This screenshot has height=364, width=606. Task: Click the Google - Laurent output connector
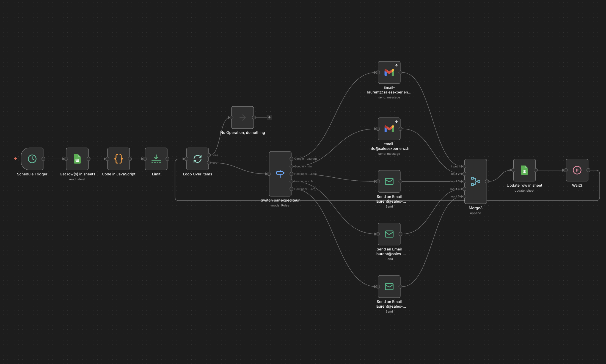pyautogui.click(x=291, y=159)
